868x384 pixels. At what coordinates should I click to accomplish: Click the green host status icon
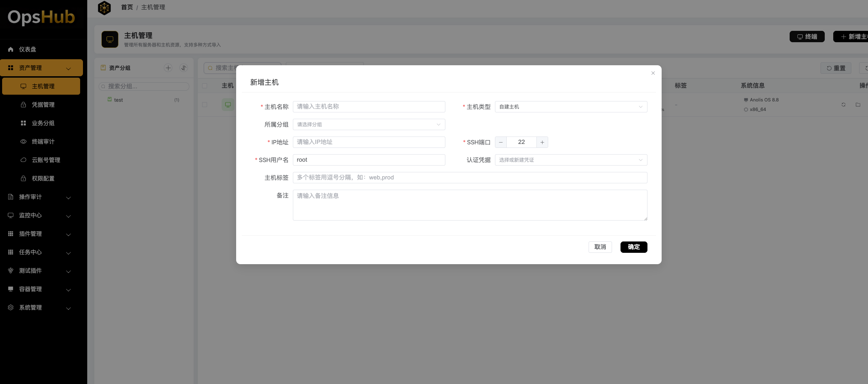coord(228,105)
